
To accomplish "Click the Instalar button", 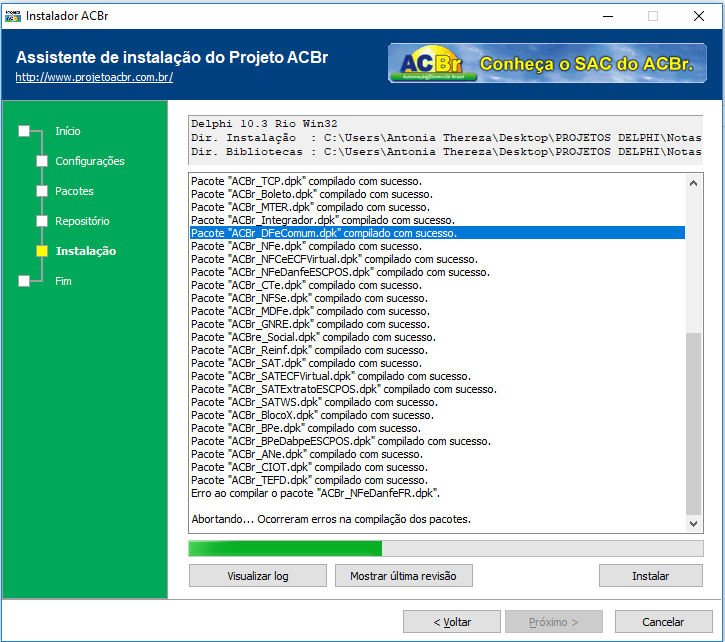I will pyautogui.click(x=651, y=576).
